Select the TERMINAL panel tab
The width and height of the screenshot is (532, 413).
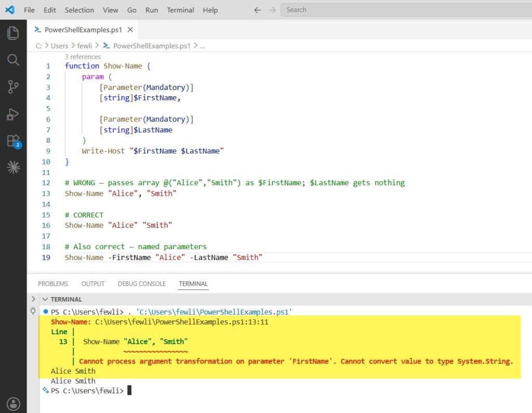click(x=193, y=283)
